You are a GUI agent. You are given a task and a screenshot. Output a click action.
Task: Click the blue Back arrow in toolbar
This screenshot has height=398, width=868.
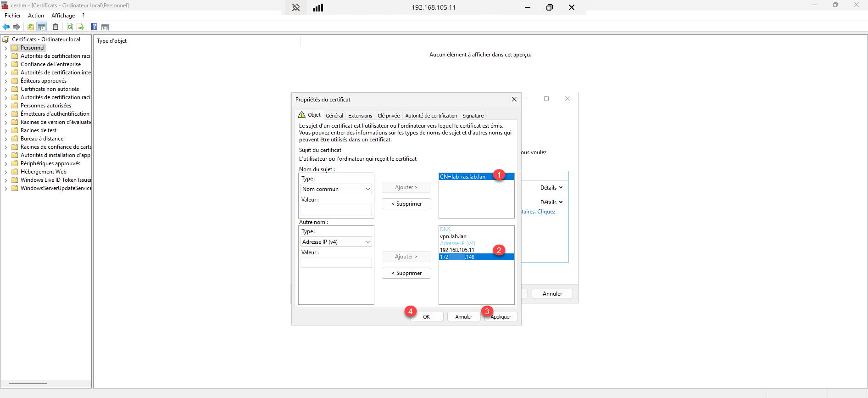tap(6, 27)
